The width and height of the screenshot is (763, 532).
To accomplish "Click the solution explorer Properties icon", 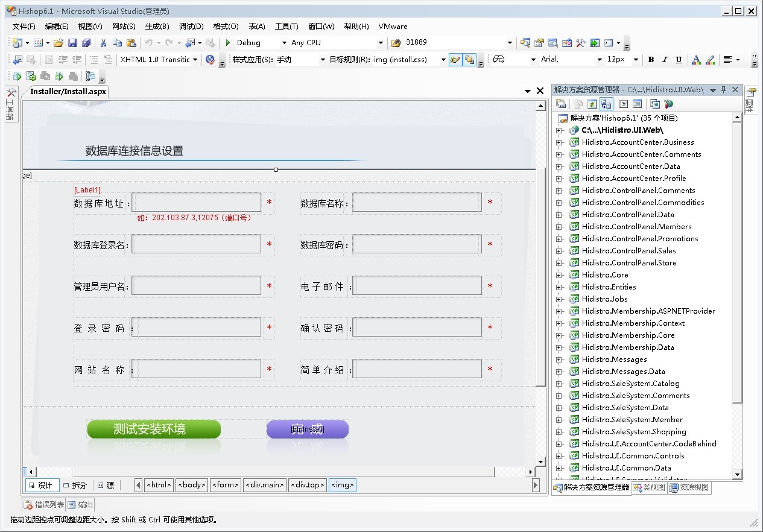I will tap(561, 104).
